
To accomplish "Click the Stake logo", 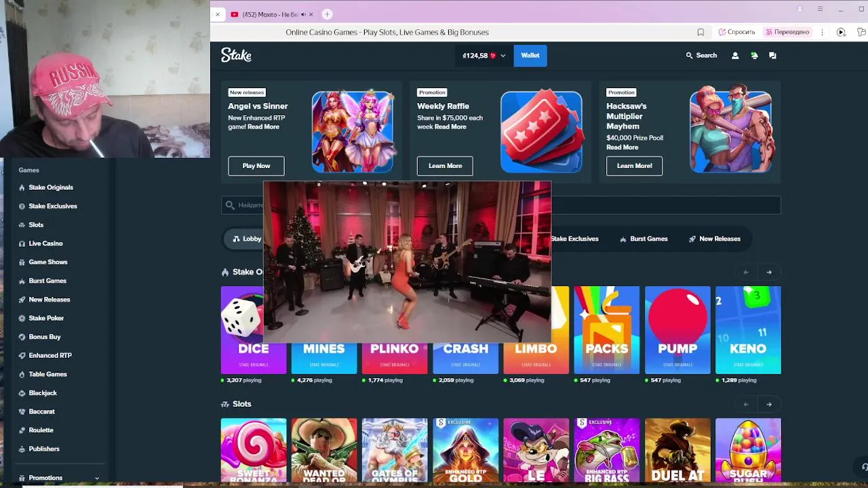I will point(236,56).
